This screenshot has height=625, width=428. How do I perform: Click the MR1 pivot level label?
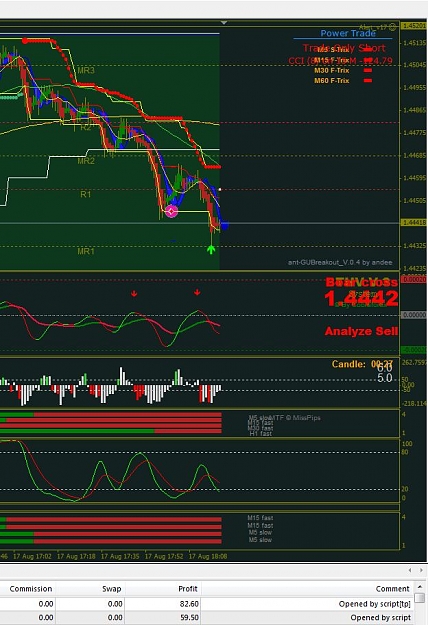pyautogui.click(x=86, y=251)
